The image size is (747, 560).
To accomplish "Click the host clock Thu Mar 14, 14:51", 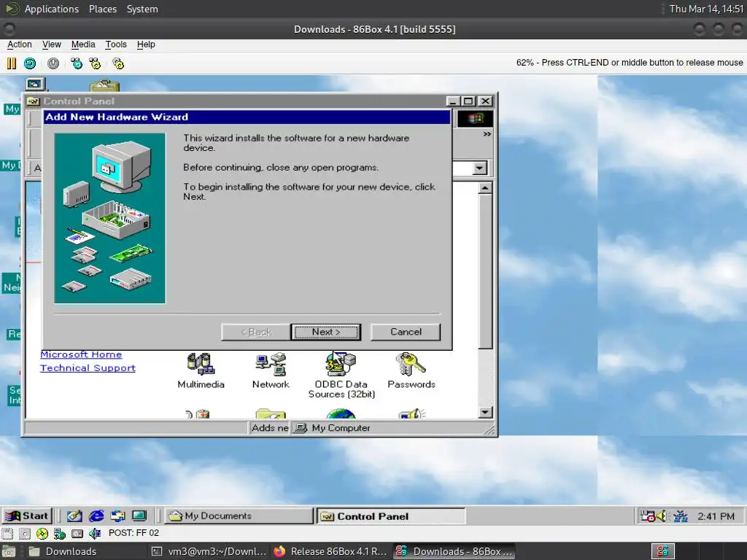I will click(706, 9).
